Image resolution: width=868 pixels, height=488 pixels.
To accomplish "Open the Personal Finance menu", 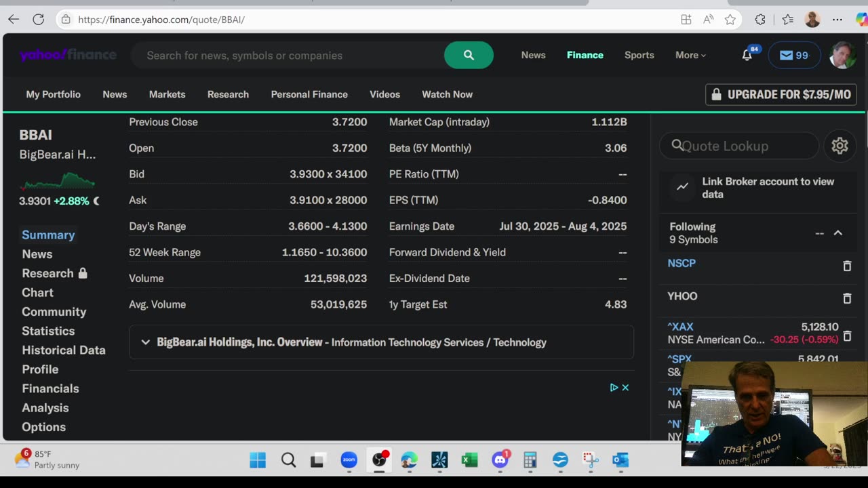I will click(309, 94).
